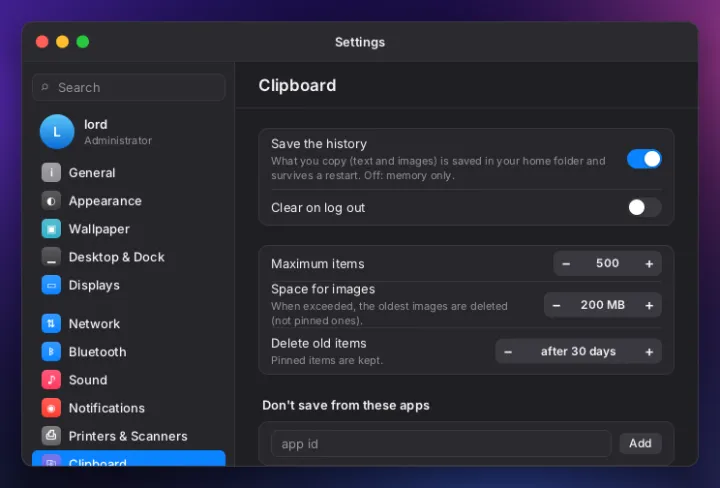Enable Clear on log out switch
The image size is (720, 488).
point(644,208)
